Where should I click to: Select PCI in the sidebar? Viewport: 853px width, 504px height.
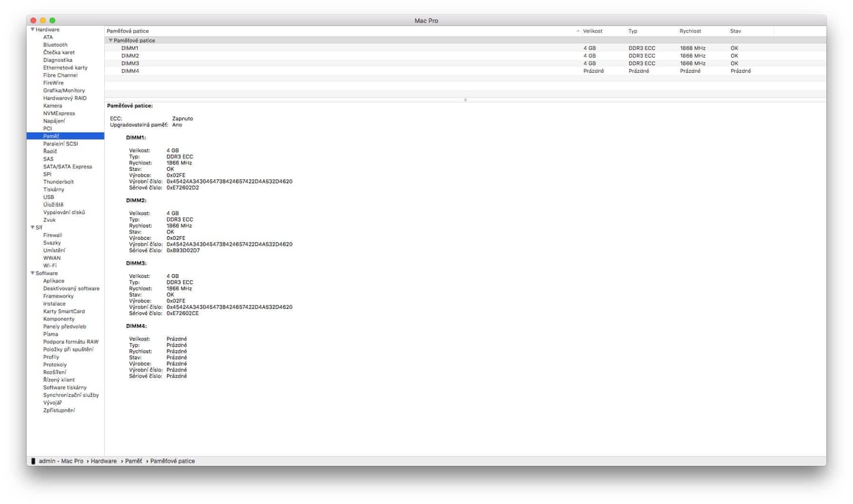pos(48,128)
